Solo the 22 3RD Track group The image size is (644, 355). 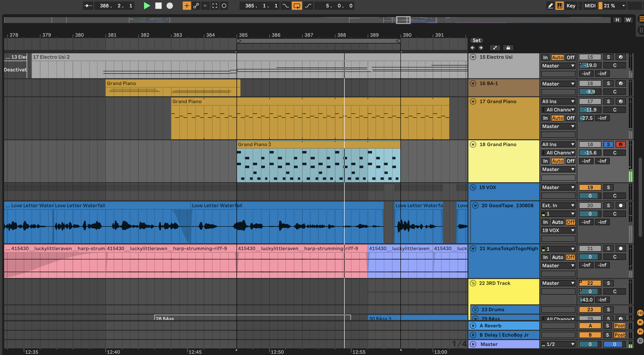pos(608,283)
